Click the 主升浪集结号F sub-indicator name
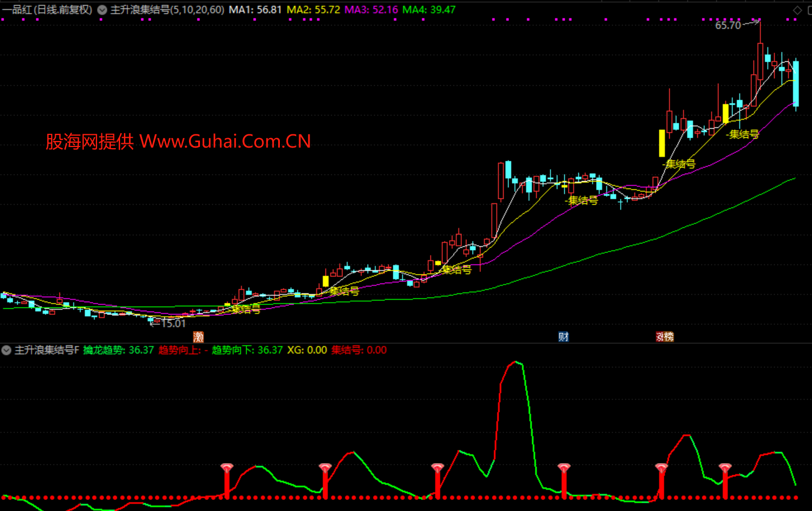Image resolution: width=812 pixels, height=511 pixels. pos(47,350)
